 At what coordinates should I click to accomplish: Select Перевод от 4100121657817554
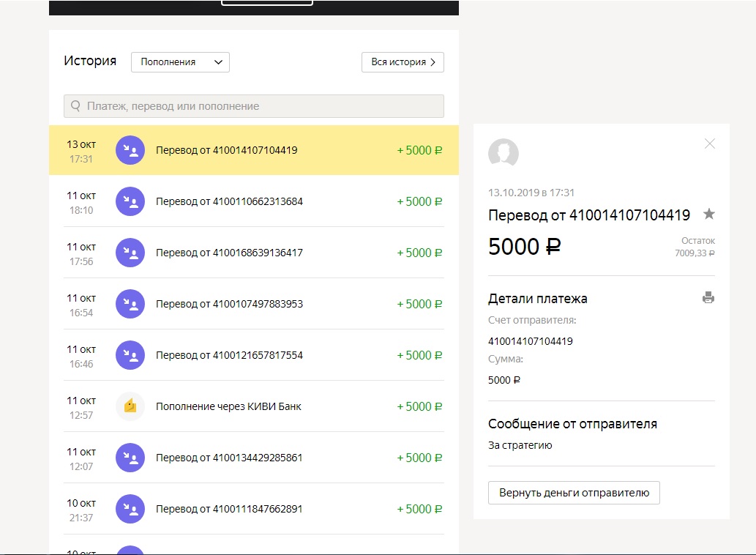(254, 355)
